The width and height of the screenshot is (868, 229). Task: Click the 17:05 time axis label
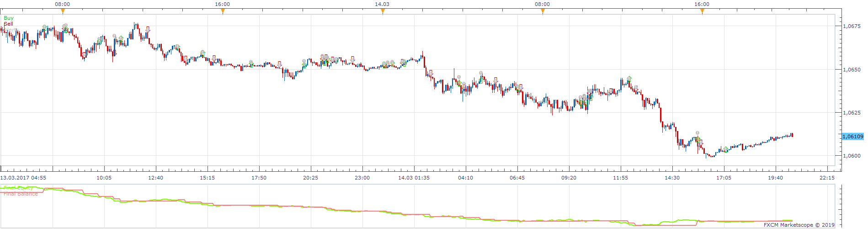click(724, 178)
